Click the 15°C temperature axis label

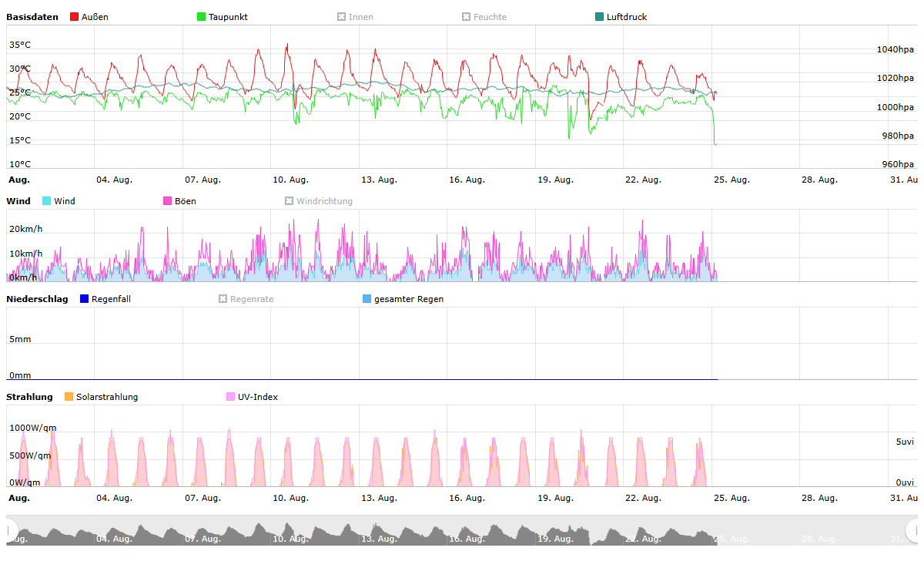[x=20, y=140]
